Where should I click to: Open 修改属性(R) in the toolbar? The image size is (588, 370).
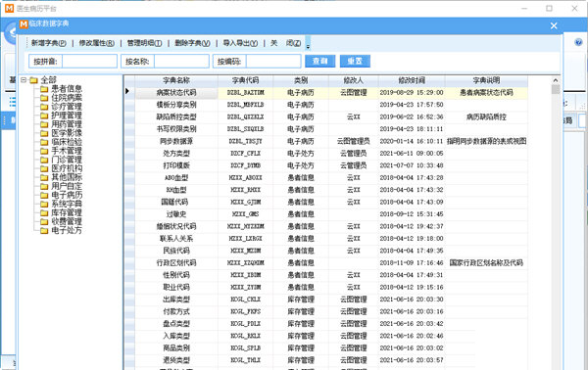click(97, 43)
